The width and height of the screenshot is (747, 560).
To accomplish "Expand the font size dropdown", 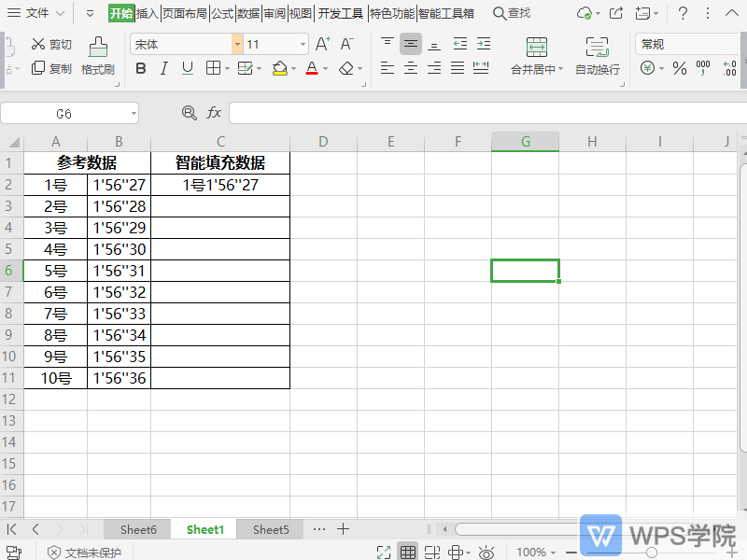I will (x=303, y=44).
